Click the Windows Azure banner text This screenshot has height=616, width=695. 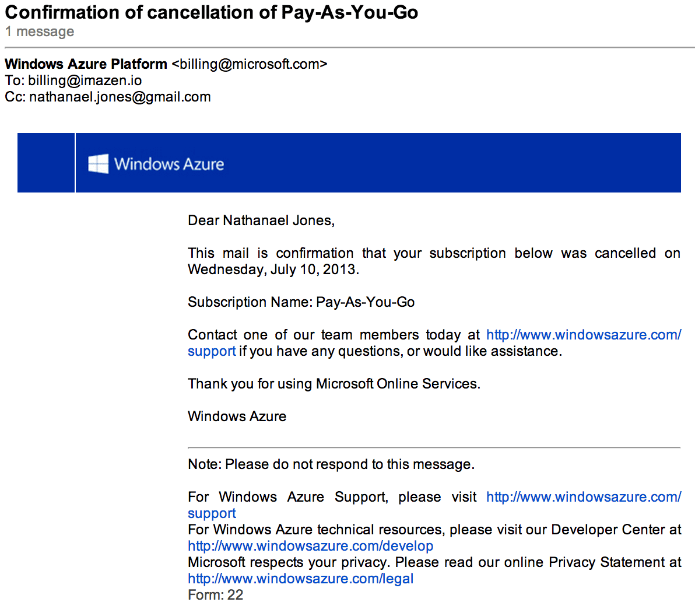click(169, 164)
